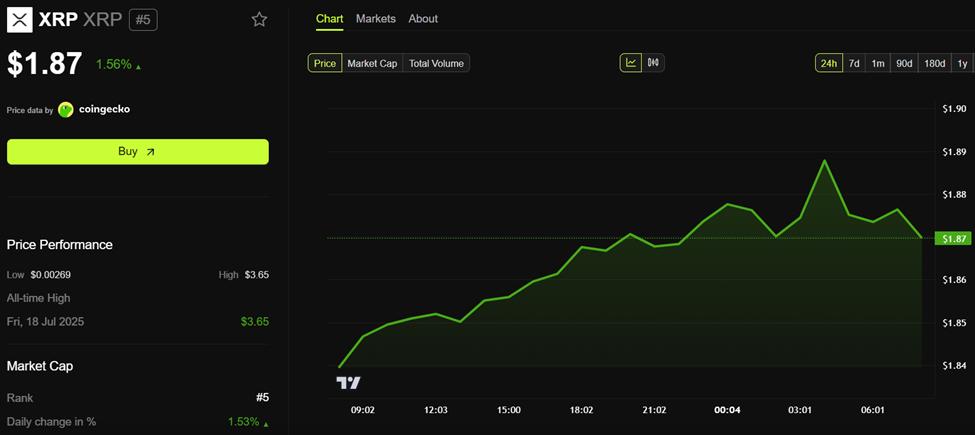Click the TradingView logo on chart

[348, 383]
